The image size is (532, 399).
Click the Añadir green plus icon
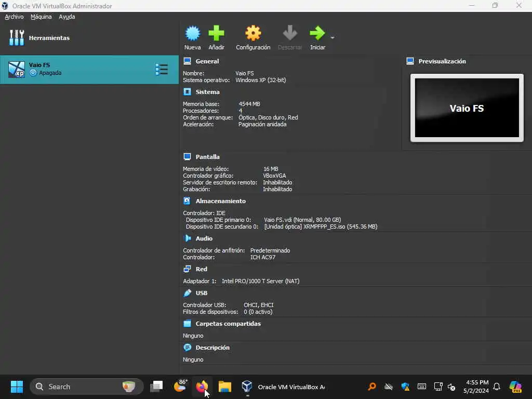216,33
